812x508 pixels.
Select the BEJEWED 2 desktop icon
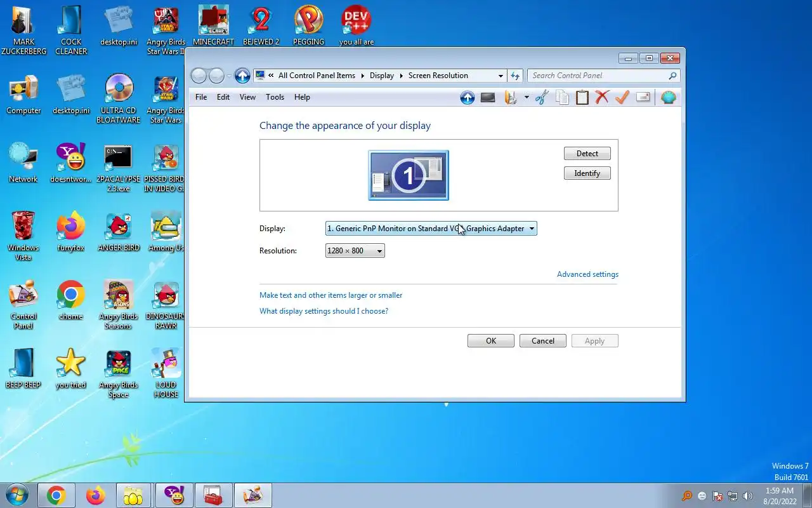pyautogui.click(x=261, y=25)
